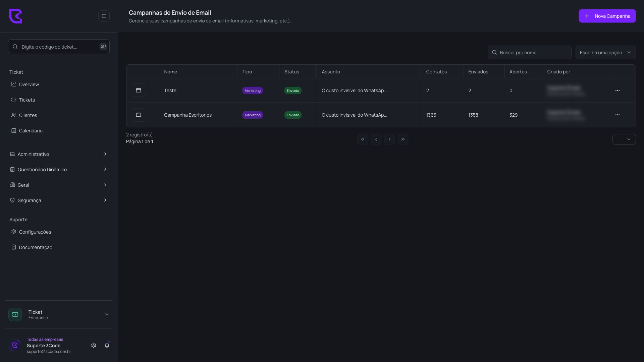644x362 pixels.
Task: Open the Overview chart icon
Action: [x=14, y=84]
